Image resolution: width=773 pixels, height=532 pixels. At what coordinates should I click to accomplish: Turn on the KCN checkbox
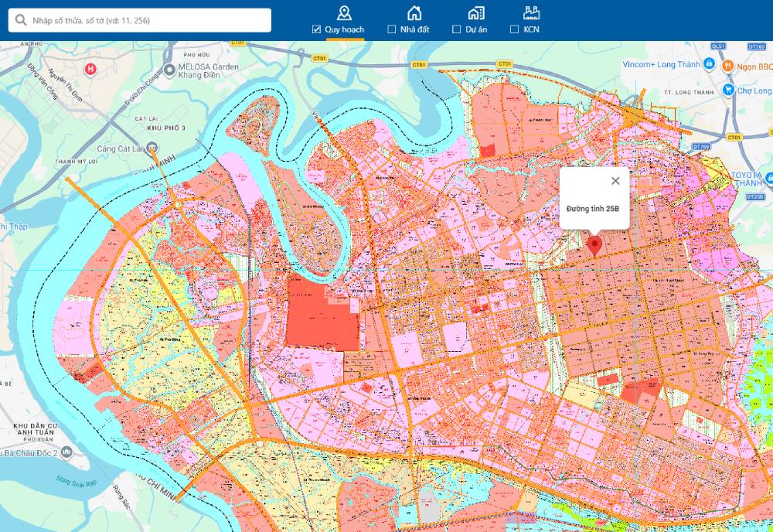pyautogui.click(x=515, y=29)
